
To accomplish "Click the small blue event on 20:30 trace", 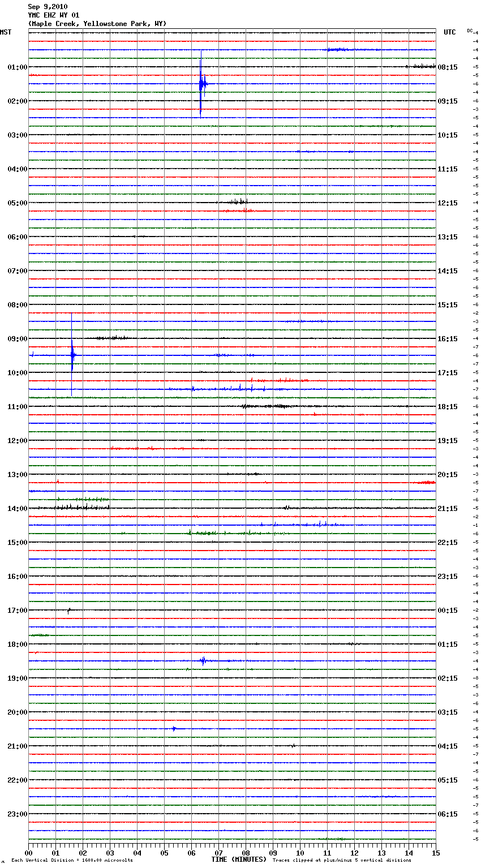I will click(174, 729).
